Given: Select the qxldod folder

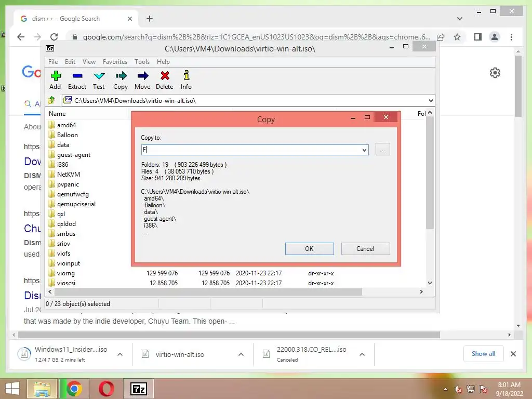Looking at the screenshot, I should 66,224.
